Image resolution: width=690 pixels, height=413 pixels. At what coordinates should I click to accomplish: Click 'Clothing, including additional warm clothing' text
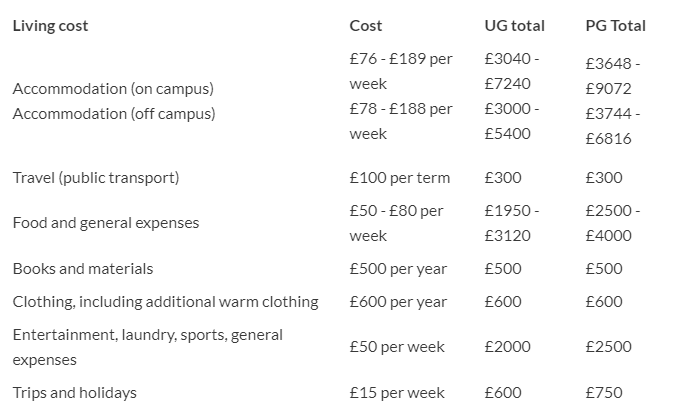point(165,301)
